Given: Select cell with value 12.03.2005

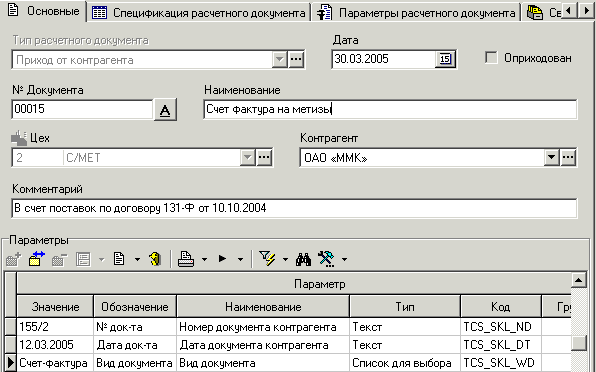Looking at the screenshot, I should point(55,345).
